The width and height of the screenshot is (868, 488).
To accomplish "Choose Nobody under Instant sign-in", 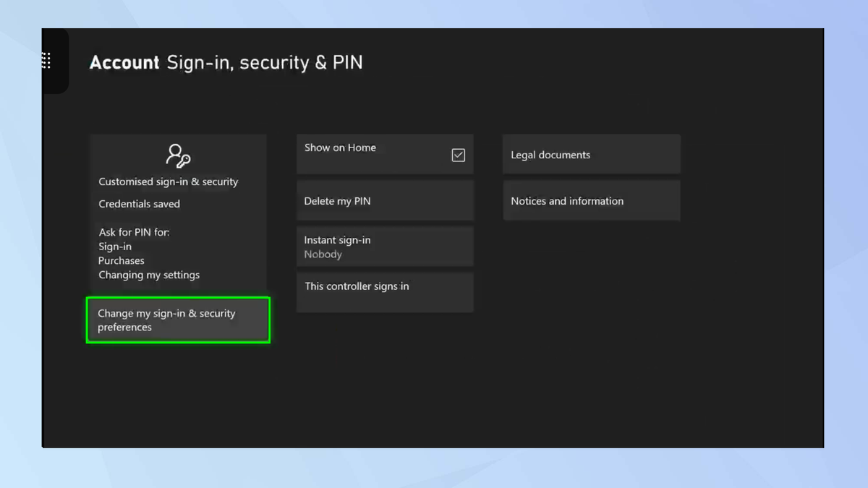I will pos(323,254).
